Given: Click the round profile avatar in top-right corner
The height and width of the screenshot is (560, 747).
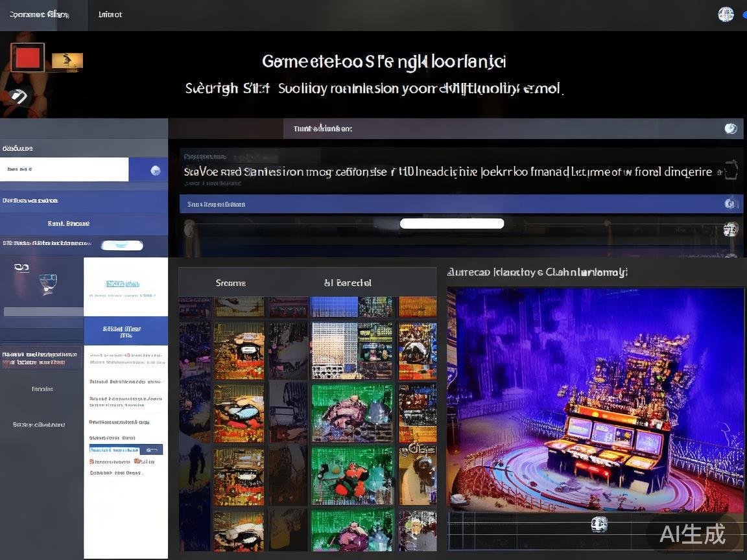Looking at the screenshot, I should coord(726,14).
